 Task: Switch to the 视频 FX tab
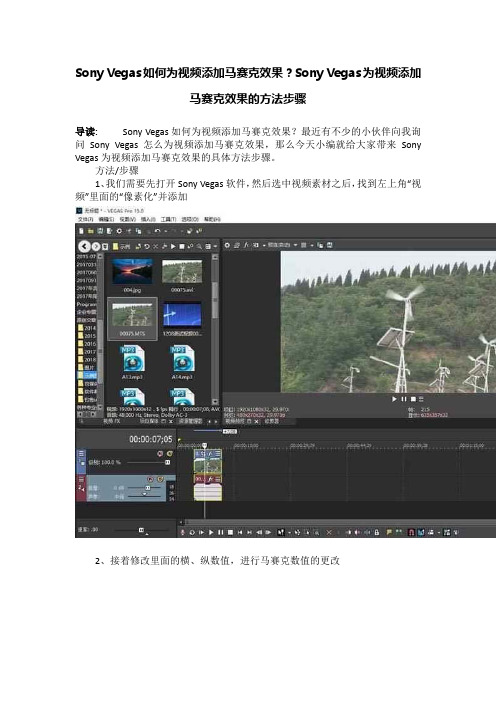point(111,421)
